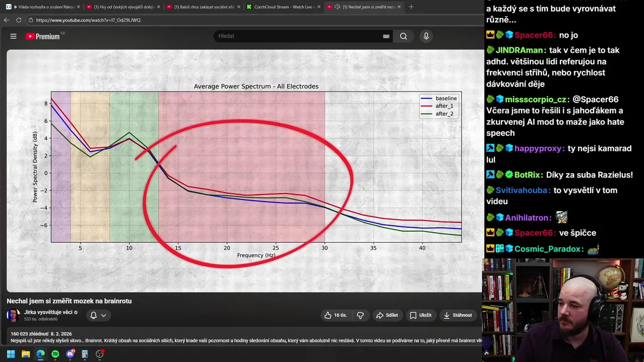The image size is (644, 362).
Task: Open File Explorer from the taskbar
Action: [x=26, y=354]
